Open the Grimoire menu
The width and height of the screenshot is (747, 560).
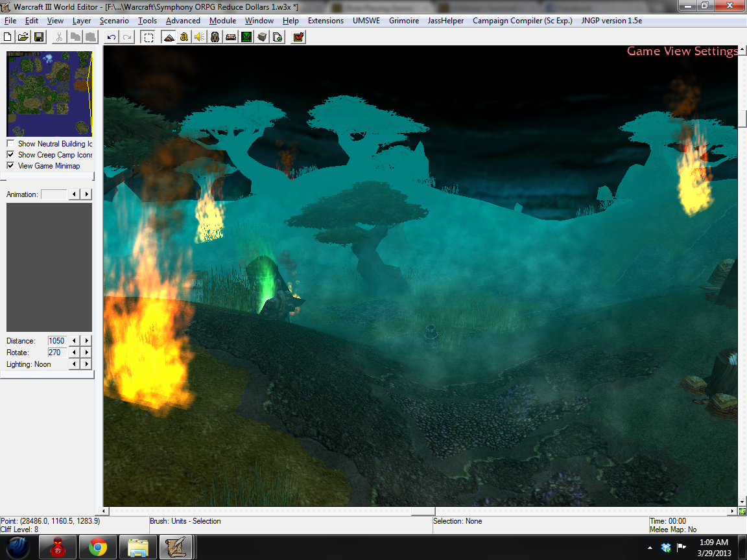404,21
